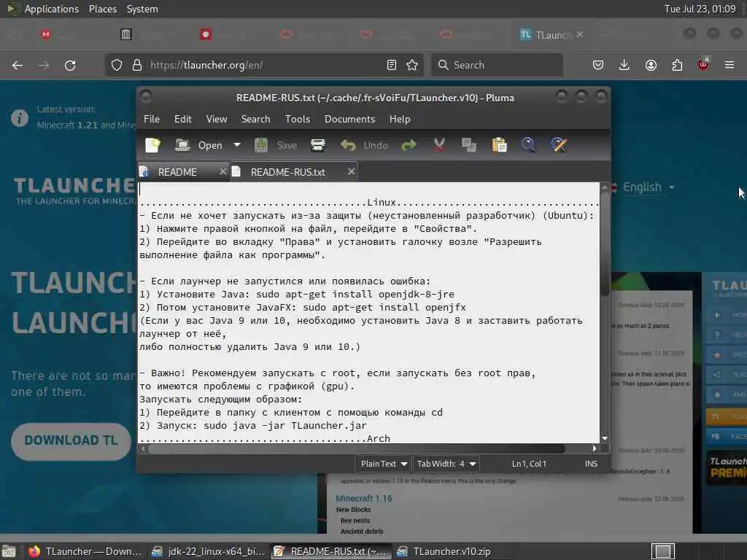
Task: Expand the Open recent files arrow
Action: pyautogui.click(x=237, y=145)
